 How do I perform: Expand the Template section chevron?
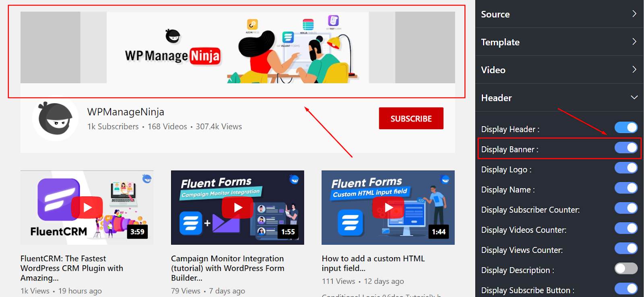pos(634,41)
